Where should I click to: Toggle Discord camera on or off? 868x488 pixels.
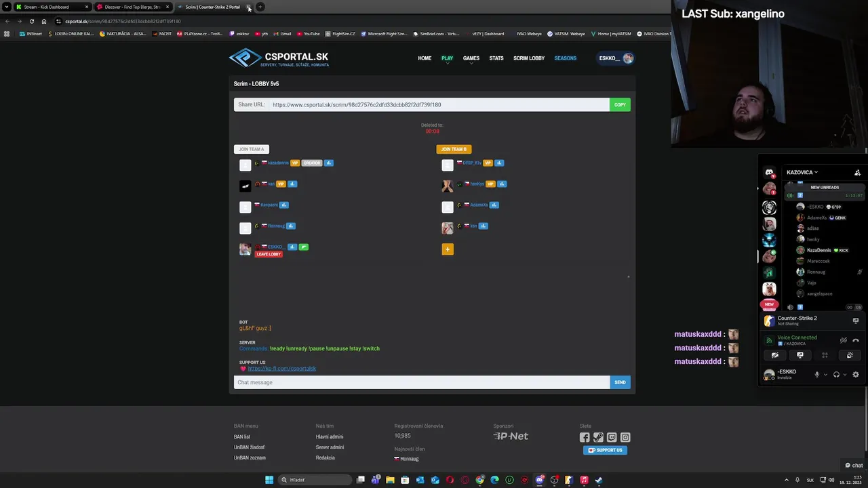(775, 355)
